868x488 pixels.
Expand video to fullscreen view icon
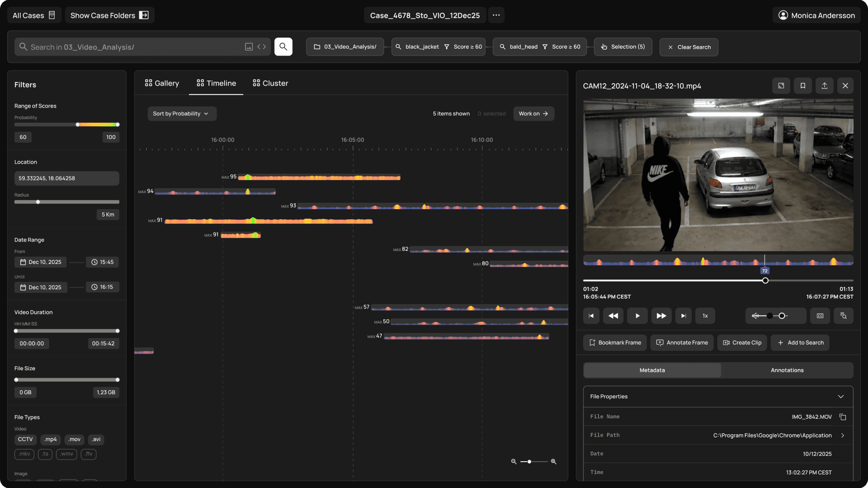click(x=781, y=86)
